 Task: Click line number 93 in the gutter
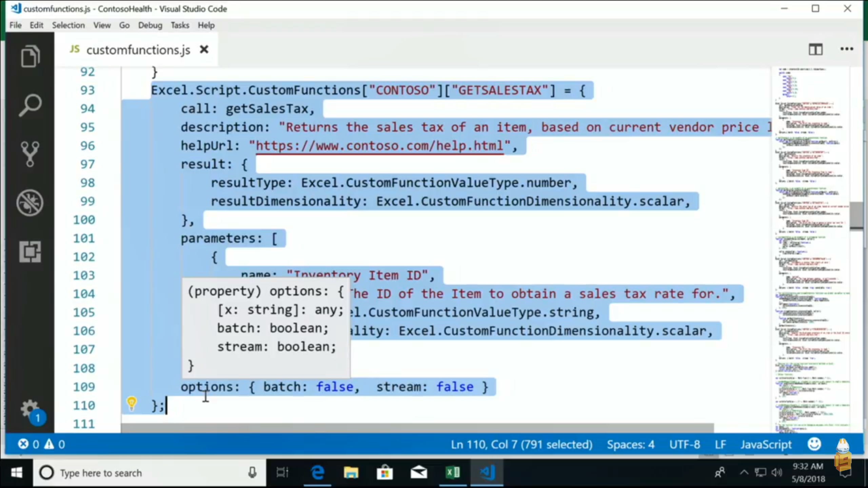tap(87, 90)
